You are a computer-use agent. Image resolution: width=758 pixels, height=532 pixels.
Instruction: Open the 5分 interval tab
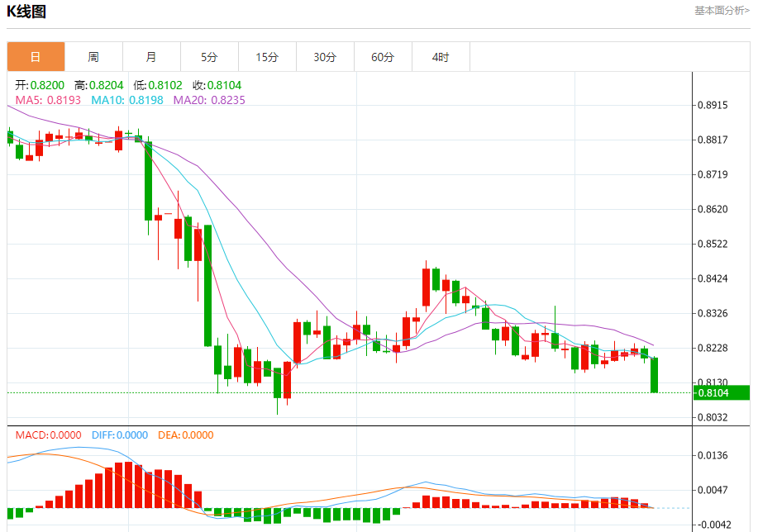tap(209, 57)
